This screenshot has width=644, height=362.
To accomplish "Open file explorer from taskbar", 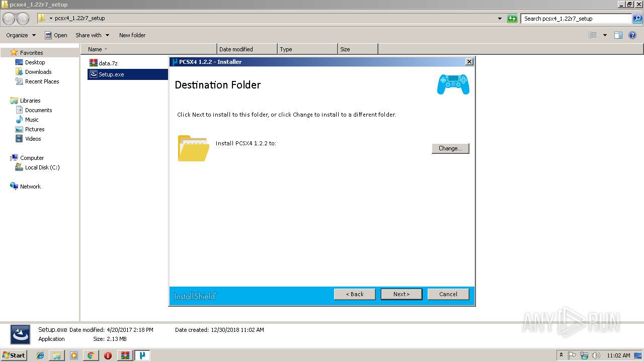I will (57, 355).
